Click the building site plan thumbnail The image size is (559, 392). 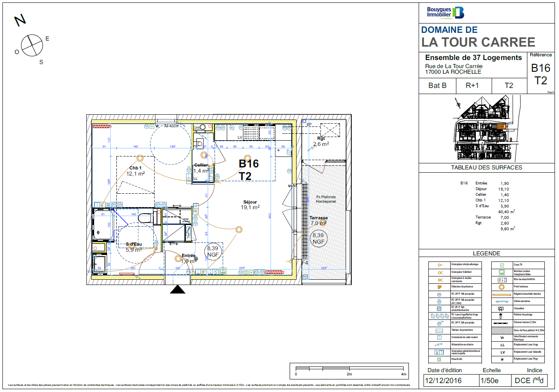[483, 129]
